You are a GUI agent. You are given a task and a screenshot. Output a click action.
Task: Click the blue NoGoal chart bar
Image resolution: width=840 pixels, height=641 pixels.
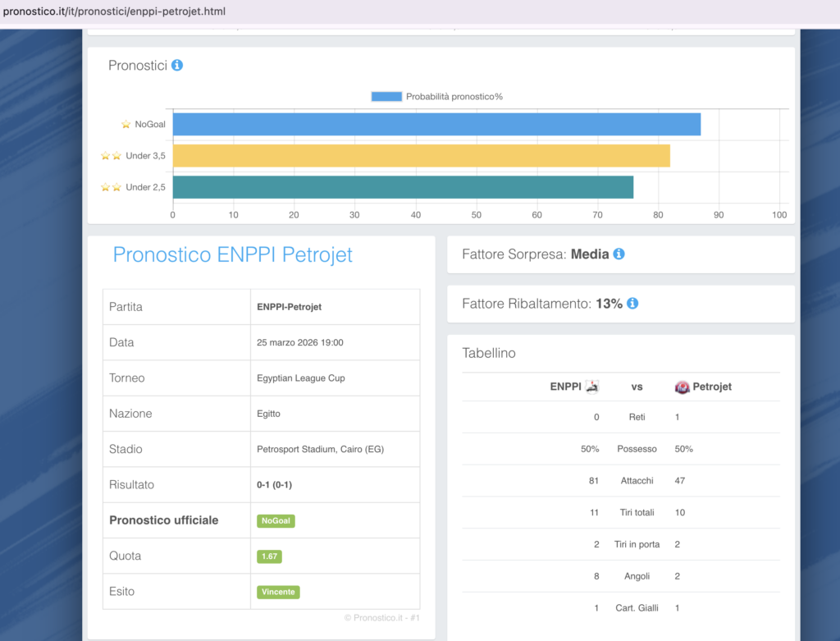pyautogui.click(x=436, y=125)
